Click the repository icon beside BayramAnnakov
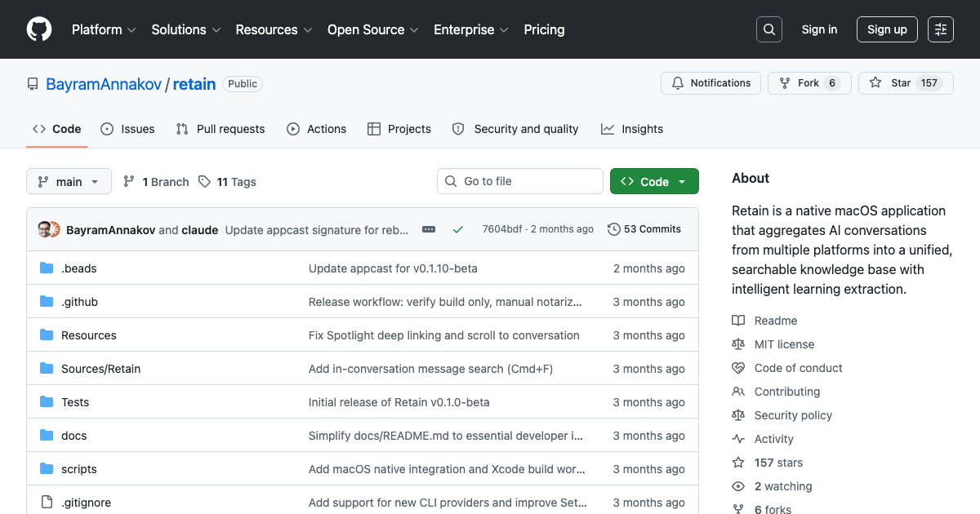 tap(33, 84)
